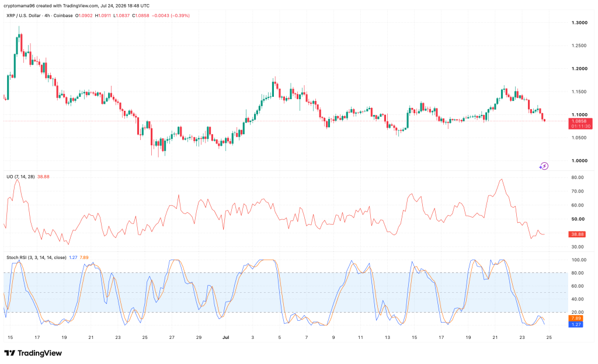Click the 50.00 UO axis label
The height and width of the screenshot is (364, 598).
[578, 219]
